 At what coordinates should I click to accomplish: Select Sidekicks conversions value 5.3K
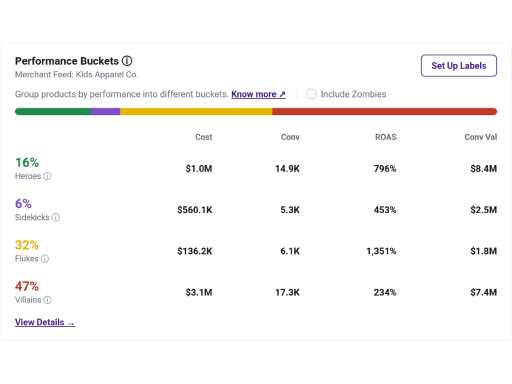point(290,210)
